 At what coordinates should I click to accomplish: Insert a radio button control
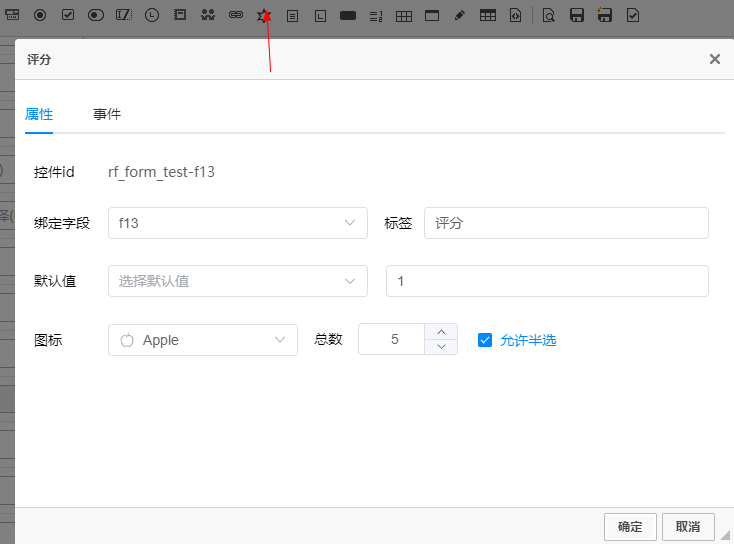[x=40, y=15]
